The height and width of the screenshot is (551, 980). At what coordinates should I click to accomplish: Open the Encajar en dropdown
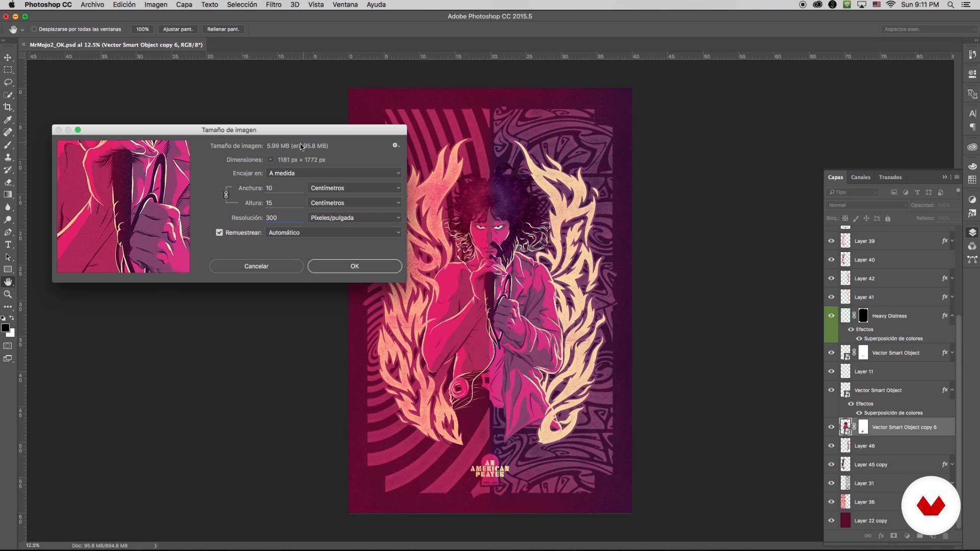tap(334, 173)
